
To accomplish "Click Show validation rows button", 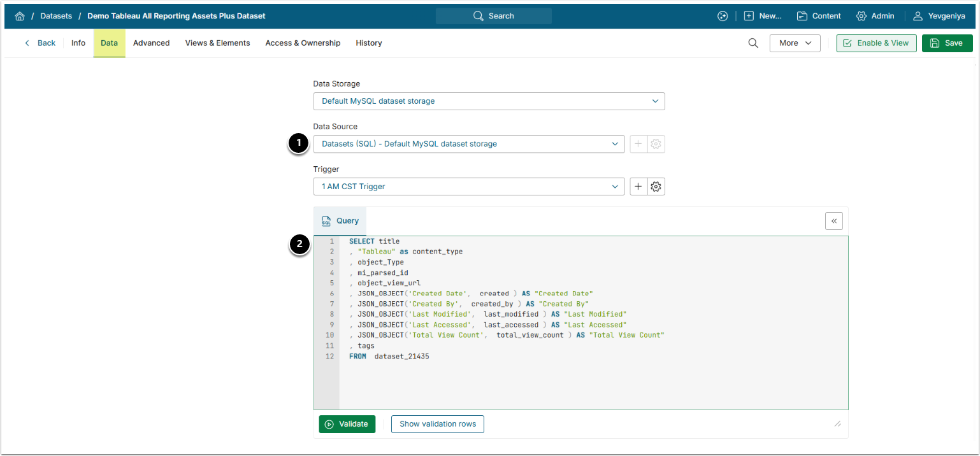I will pyautogui.click(x=437, y=424).
